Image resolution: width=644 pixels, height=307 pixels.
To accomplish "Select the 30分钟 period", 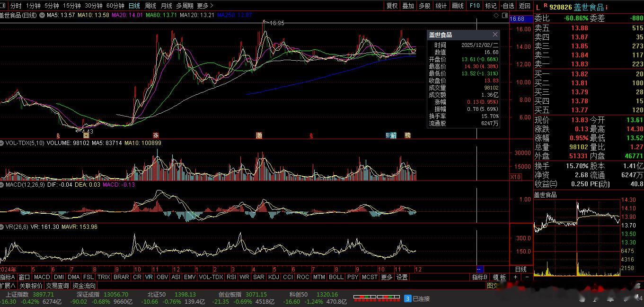I will coord(94,6).
